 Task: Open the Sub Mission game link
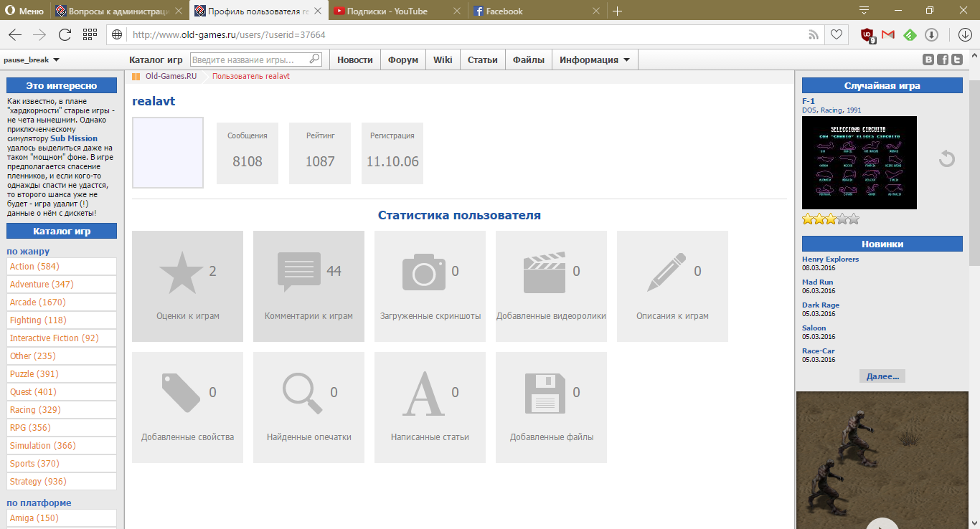(74, 138)
